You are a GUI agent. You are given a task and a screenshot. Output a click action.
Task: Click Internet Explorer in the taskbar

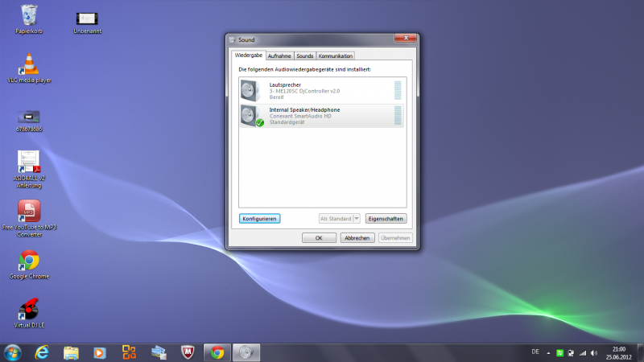42,352
